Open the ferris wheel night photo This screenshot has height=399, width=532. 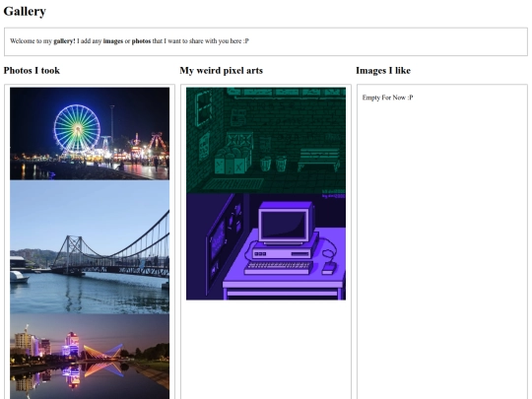[x=90, y=134]
